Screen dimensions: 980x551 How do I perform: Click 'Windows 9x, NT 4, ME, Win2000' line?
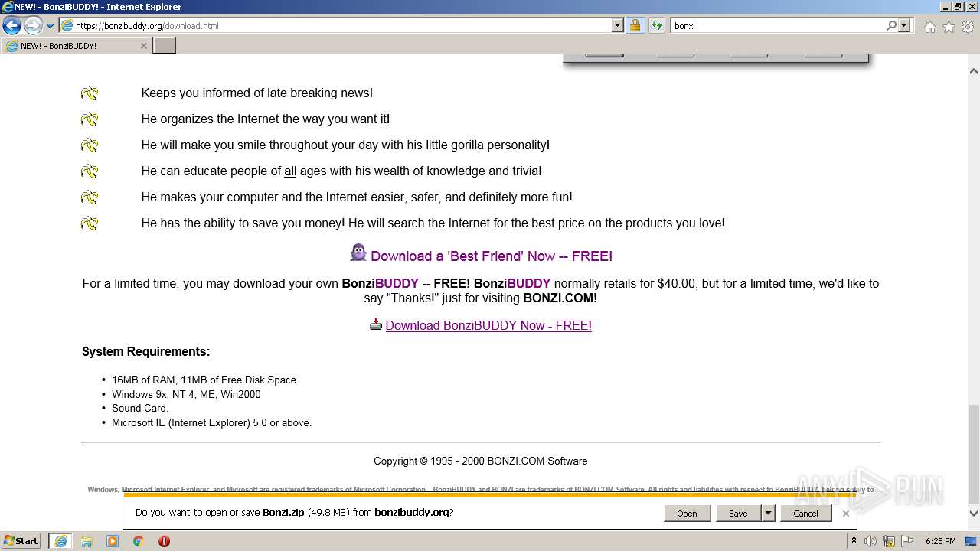click(186, 394)
